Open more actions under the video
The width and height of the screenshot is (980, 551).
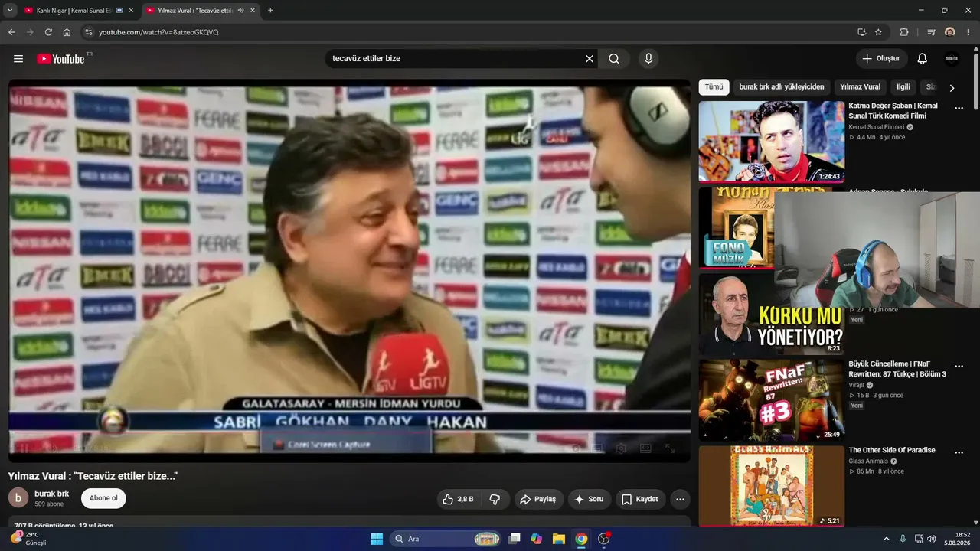point(680,499)
